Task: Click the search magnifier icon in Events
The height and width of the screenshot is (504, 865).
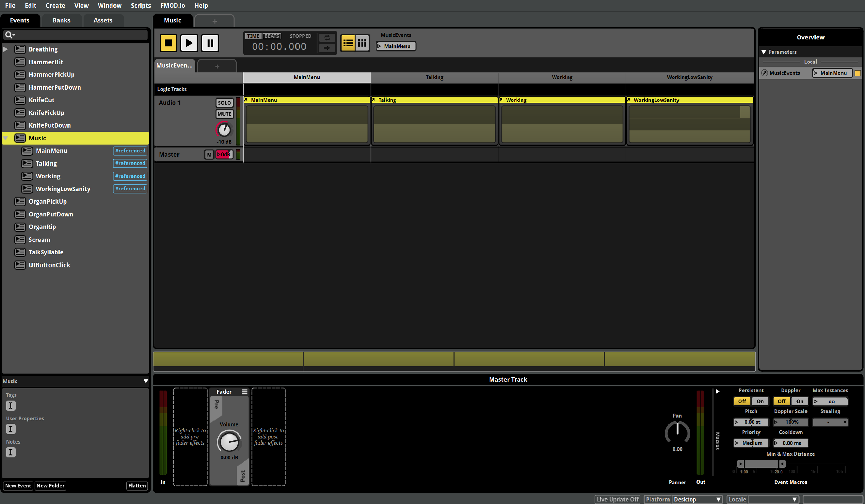Action: (x=9, y=35)
